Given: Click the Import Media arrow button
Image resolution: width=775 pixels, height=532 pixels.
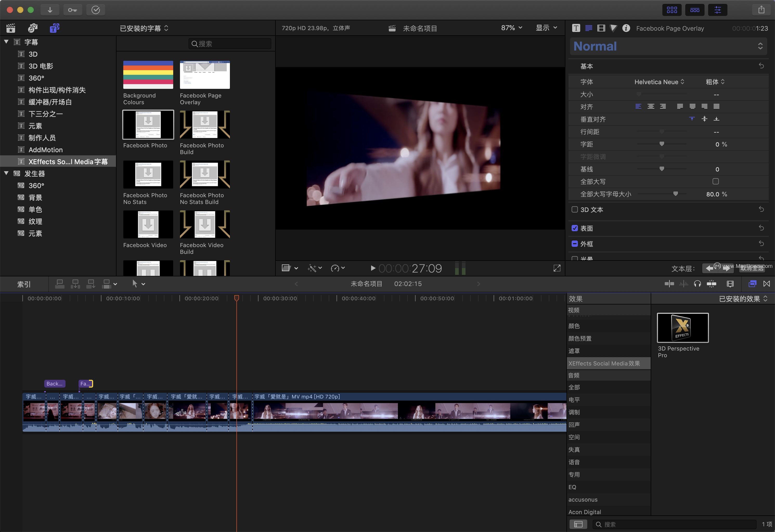Looking at the screenshot, I should coord(50,10).
